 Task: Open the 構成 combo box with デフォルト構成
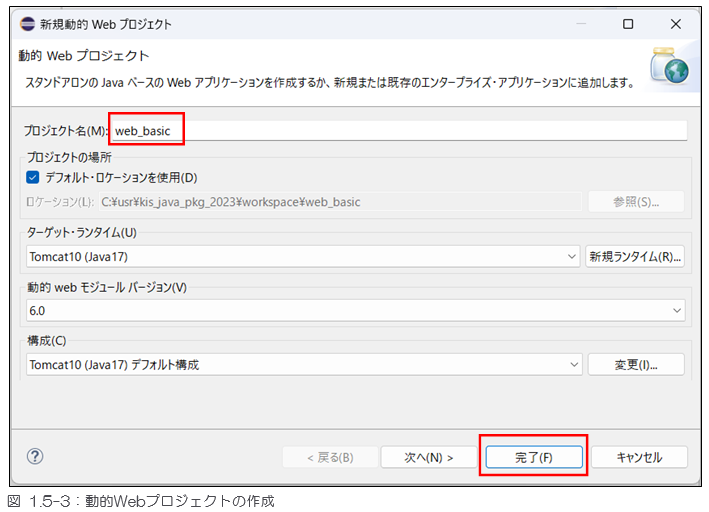(x=302, y=365)
